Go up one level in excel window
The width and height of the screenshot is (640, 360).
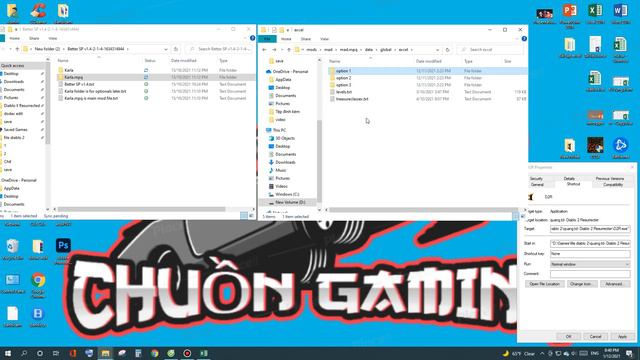coord(289,49)
